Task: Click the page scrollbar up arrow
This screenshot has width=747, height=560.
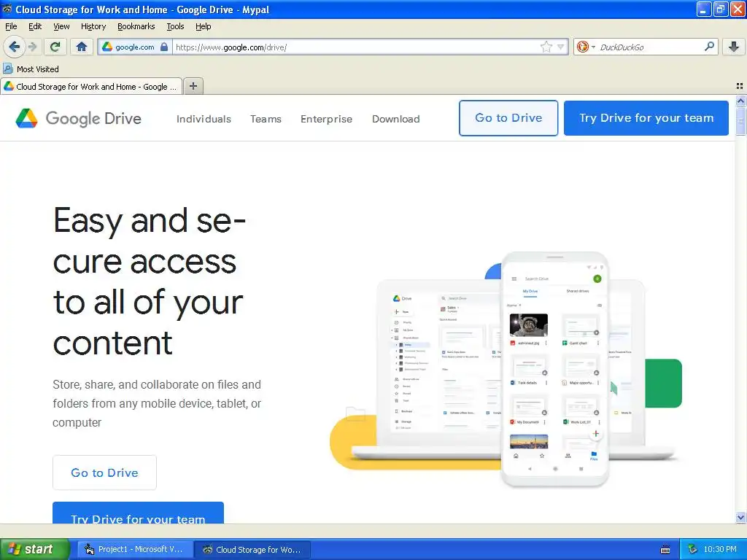Action: (740, 101)
